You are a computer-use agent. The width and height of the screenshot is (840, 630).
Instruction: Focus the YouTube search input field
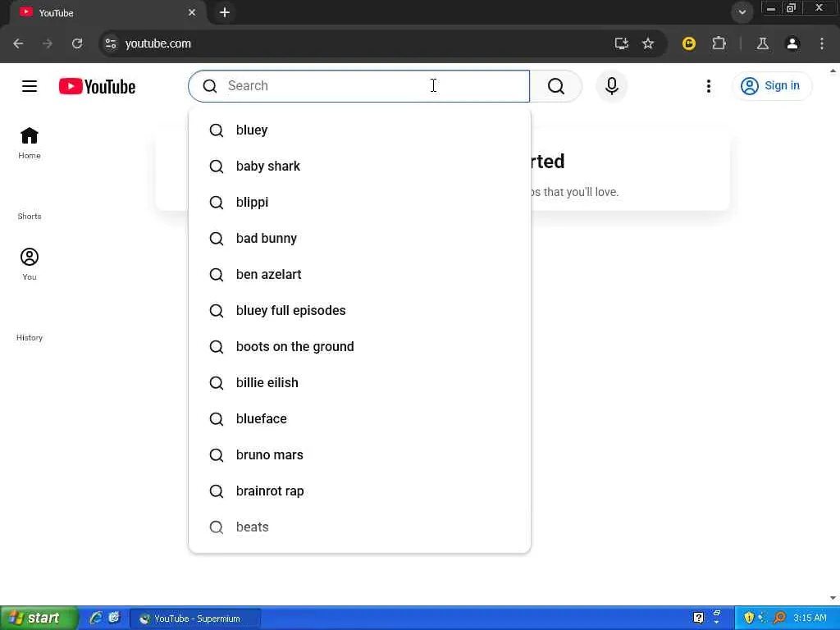click(x=359, y=85)
